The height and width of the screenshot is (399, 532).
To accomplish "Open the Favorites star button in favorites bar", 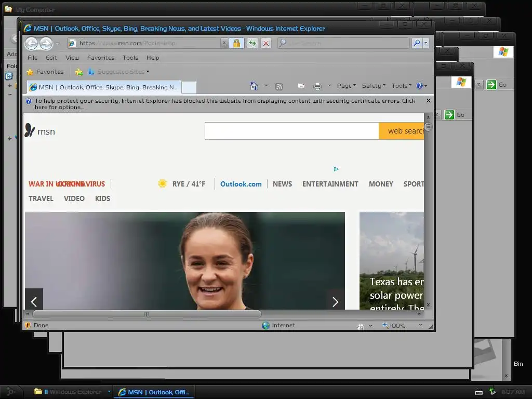I will 45,72.
